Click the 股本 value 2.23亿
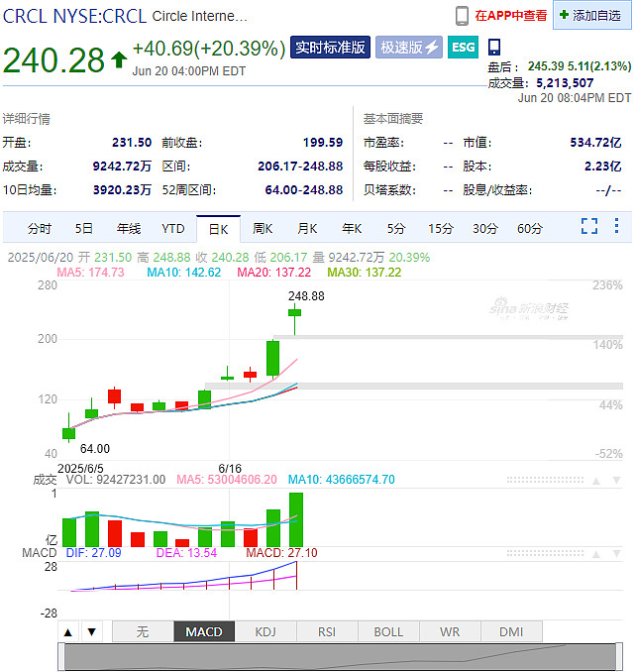The image size is (635, 672). pos(603,167)
